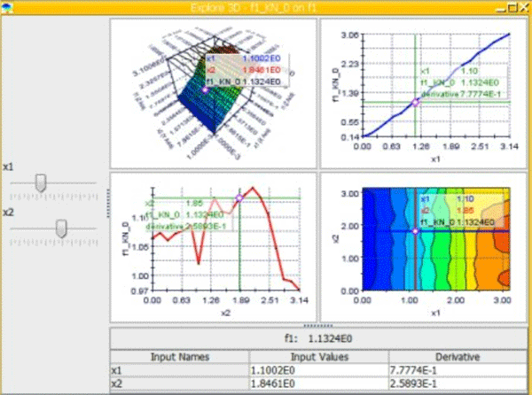
Task: Click the purple marker on the contour map
Action: click(x=415, y=231)
